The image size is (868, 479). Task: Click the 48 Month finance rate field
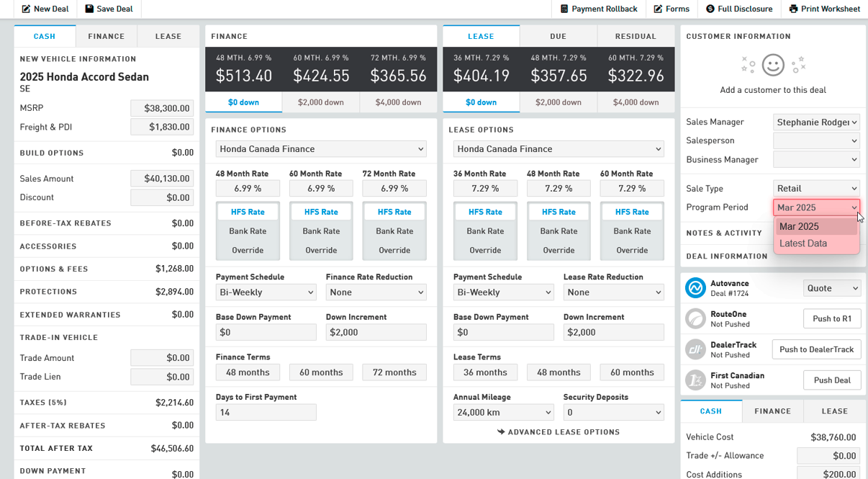(x=248, y=188)
